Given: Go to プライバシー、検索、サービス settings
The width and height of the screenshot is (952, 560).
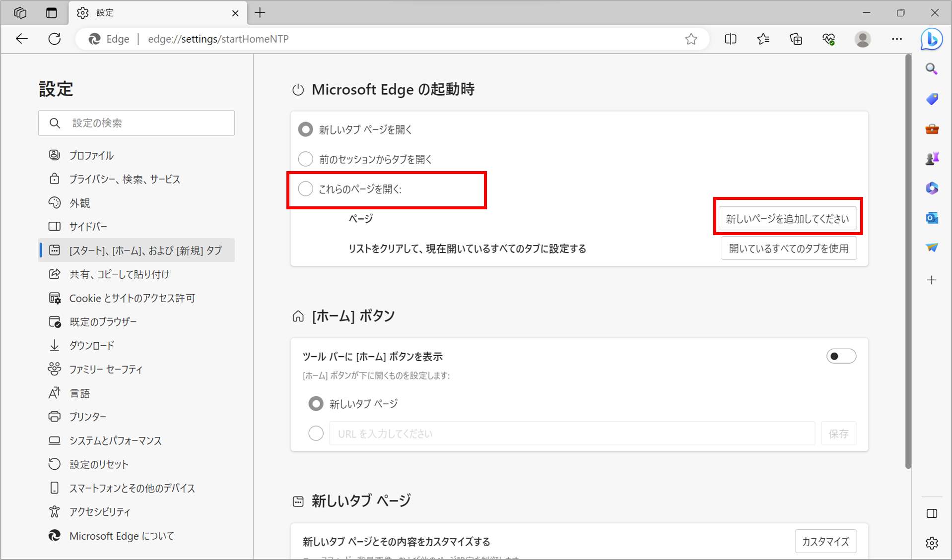Looking at the screenshot, I should pyautogui.click(x=125, y=179).
